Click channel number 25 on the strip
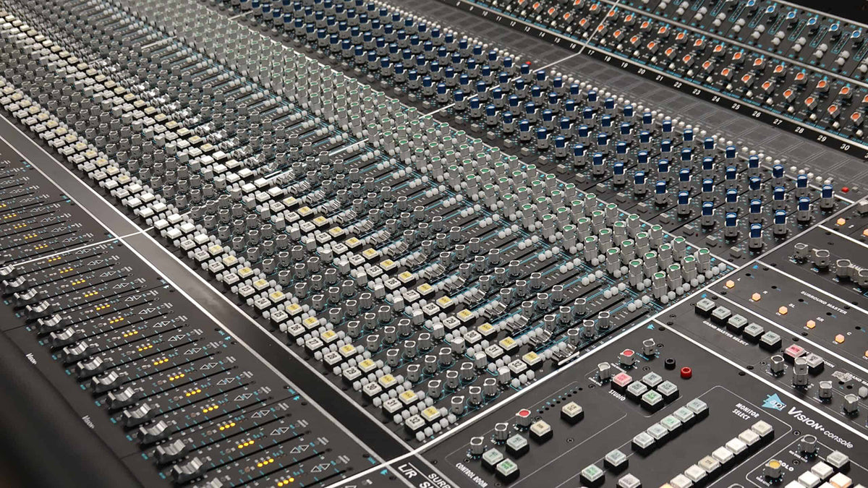Image resolution: width=868 pixels, height=488 pixels. 736,106
